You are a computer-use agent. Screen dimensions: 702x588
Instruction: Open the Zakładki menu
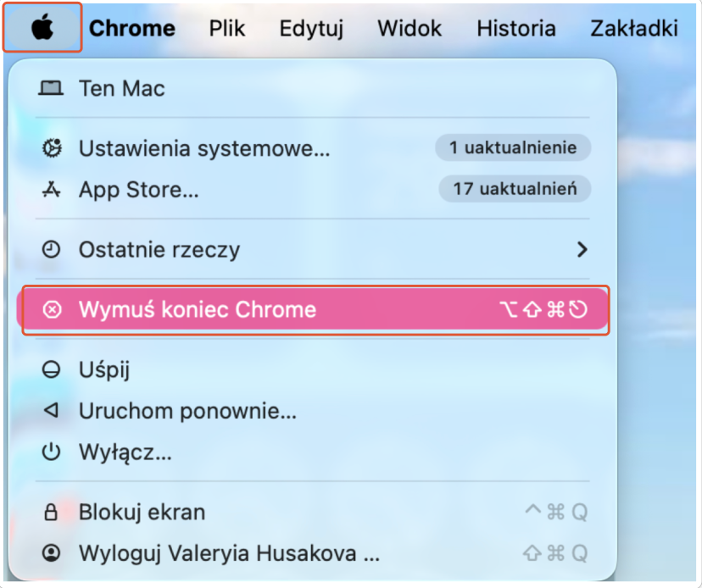(634, 29)
